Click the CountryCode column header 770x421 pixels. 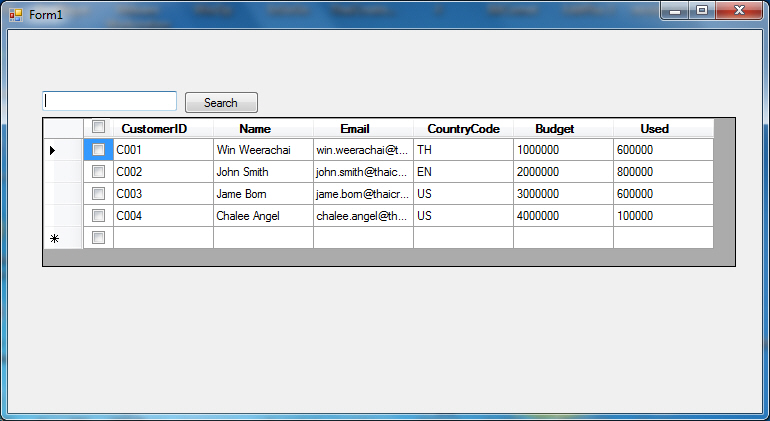pyautogui.click(x=464, y=128)
